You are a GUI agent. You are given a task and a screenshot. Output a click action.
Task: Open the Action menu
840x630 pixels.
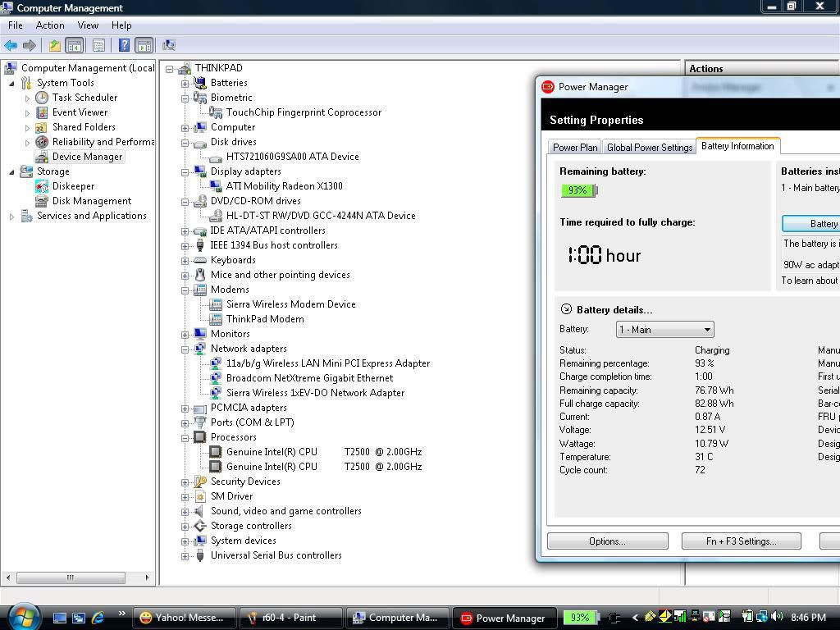coord(49,25)
